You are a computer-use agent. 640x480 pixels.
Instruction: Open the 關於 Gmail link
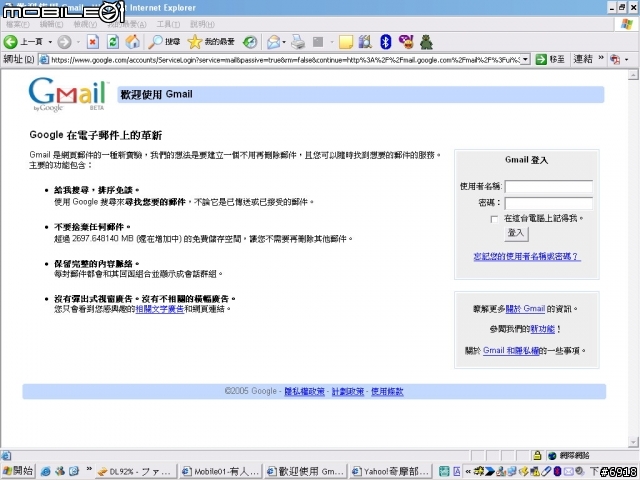point(525,309)
